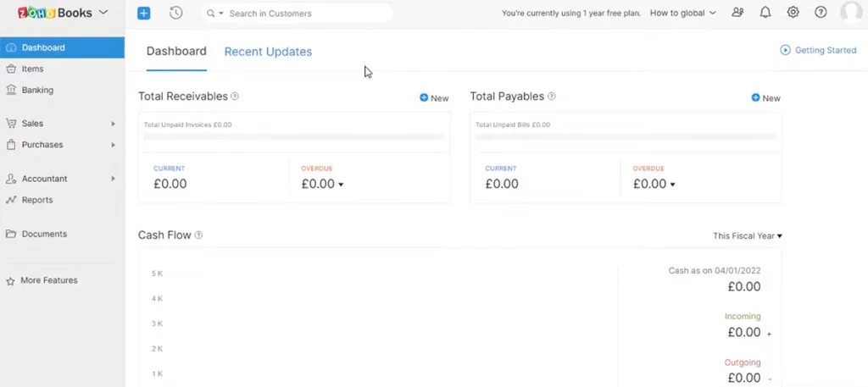Click the Purchases bag icon
The height and width of the screenshot is (387, 868).
click(x=10, y=144)
